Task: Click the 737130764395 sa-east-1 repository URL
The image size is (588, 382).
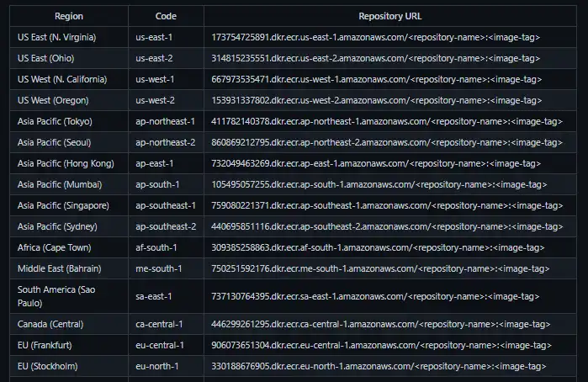Action: (375, 296)
